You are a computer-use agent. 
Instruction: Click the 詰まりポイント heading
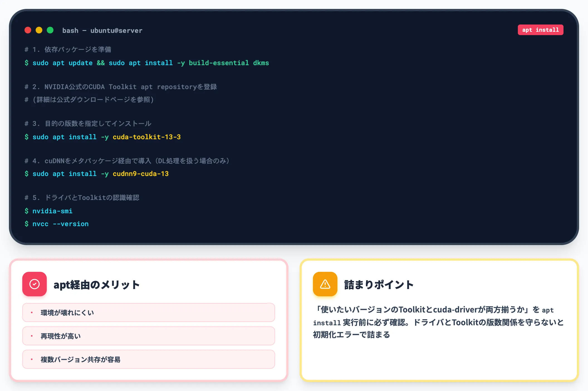[379, 285]
